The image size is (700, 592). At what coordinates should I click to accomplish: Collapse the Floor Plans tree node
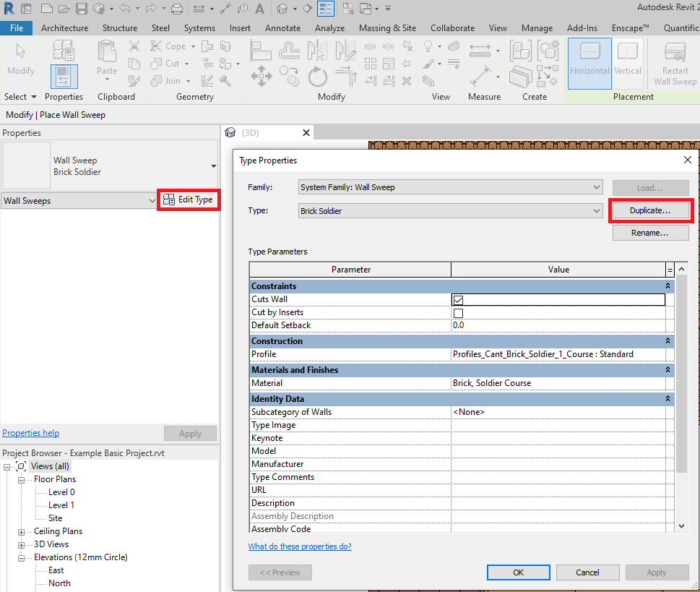(21, 480)
